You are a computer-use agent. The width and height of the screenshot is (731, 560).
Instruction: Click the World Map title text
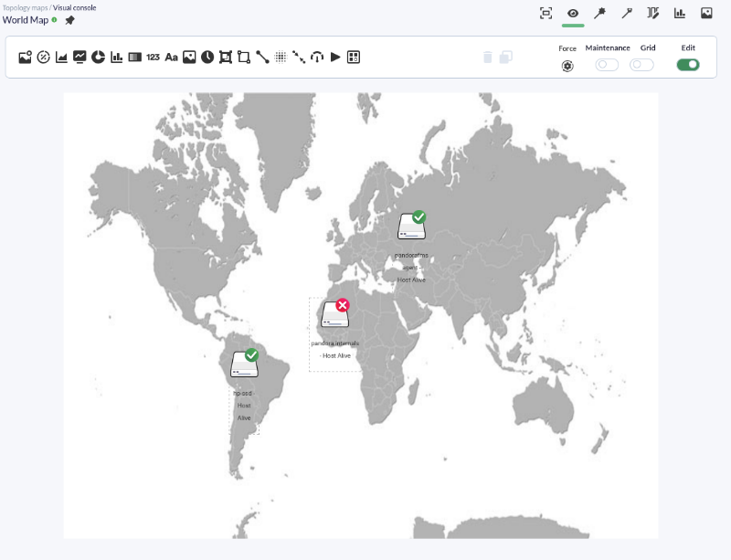(x=26, y=20)
